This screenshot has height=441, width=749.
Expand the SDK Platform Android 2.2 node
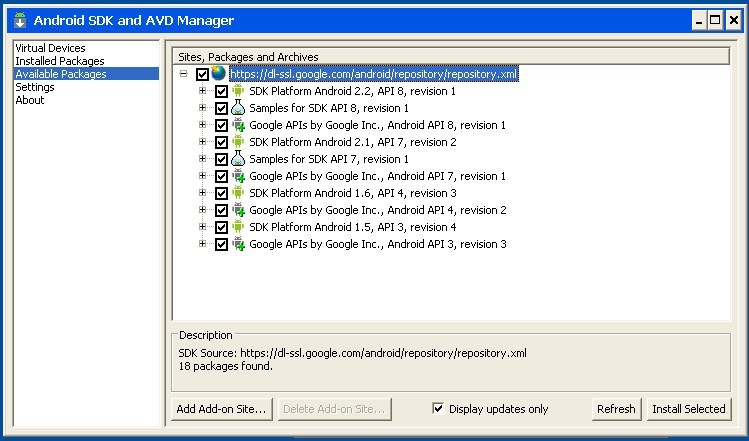click(202, 91)
